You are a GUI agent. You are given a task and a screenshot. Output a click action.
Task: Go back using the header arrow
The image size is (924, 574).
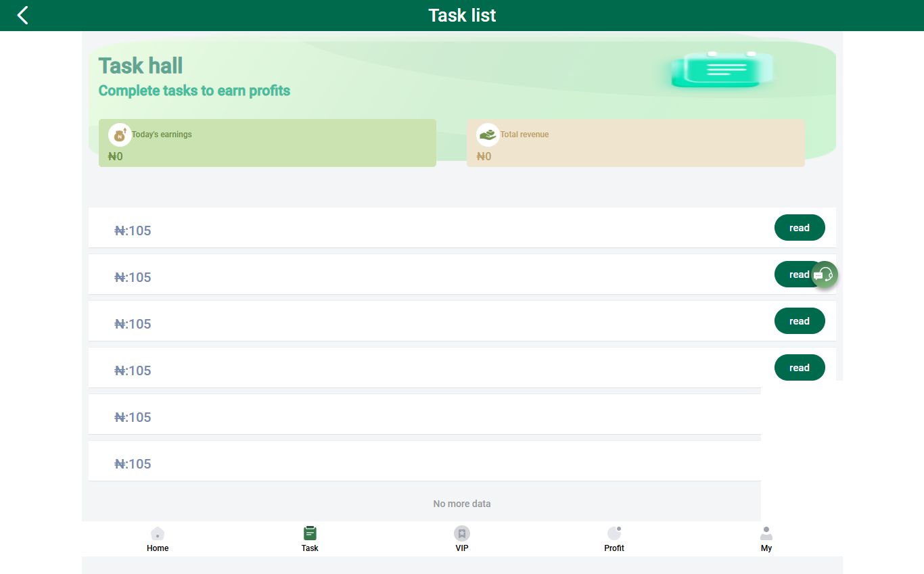click(23, 15)
